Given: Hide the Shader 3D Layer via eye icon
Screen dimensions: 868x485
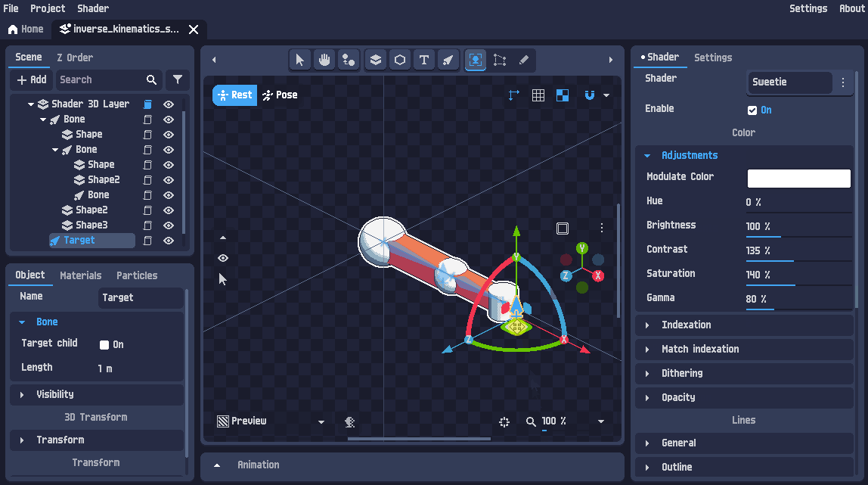Looking at the screenshot, I should 169,104.
